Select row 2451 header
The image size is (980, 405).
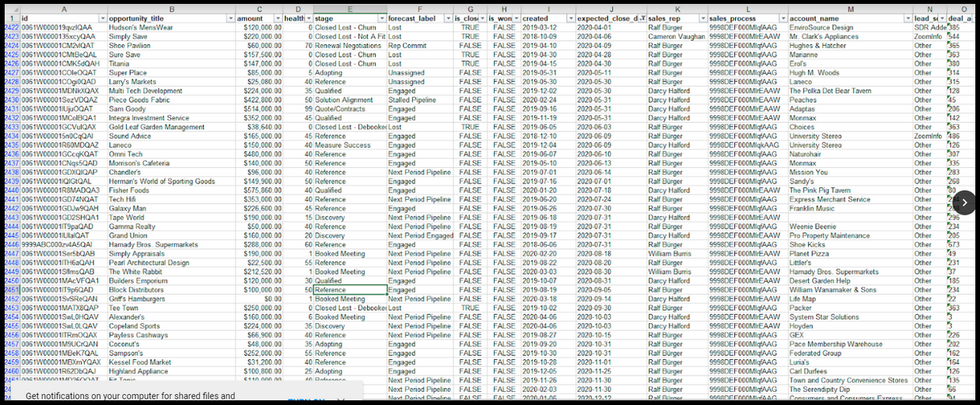(10, 290)
